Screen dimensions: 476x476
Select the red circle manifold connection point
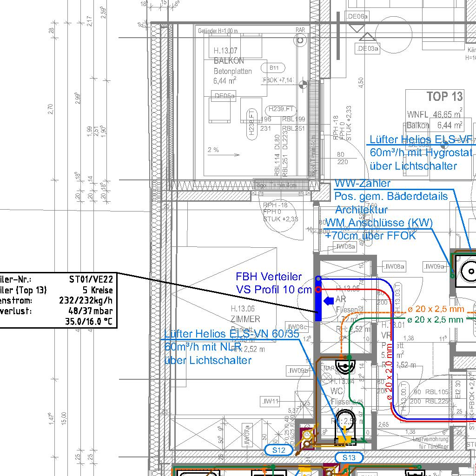coord(318,290)
